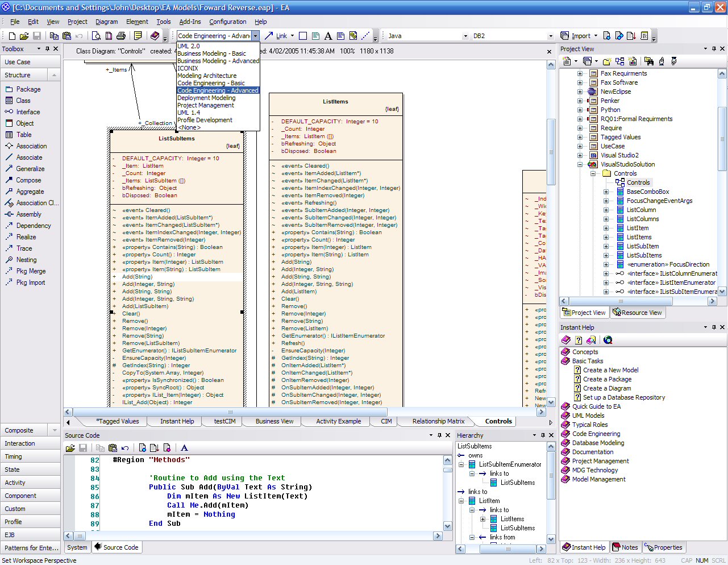Screen dimensions: 728x565
Task: Toggle auto-hide pin on the Toolbox panel
Action: [x=47, y=49]
